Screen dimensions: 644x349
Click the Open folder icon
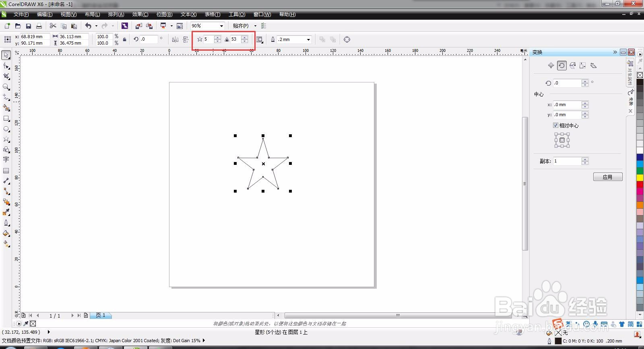pyautogui.click(x=18, y=26)
